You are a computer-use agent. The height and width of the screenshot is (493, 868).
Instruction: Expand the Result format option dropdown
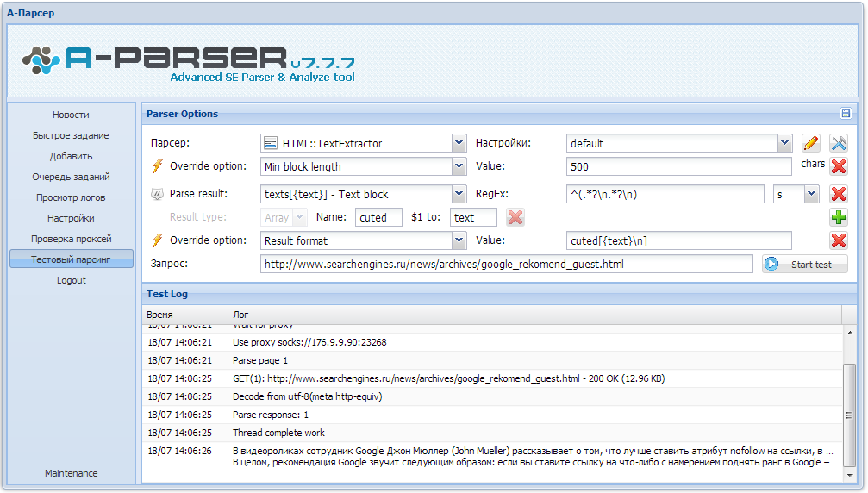(x=459, y=240)
